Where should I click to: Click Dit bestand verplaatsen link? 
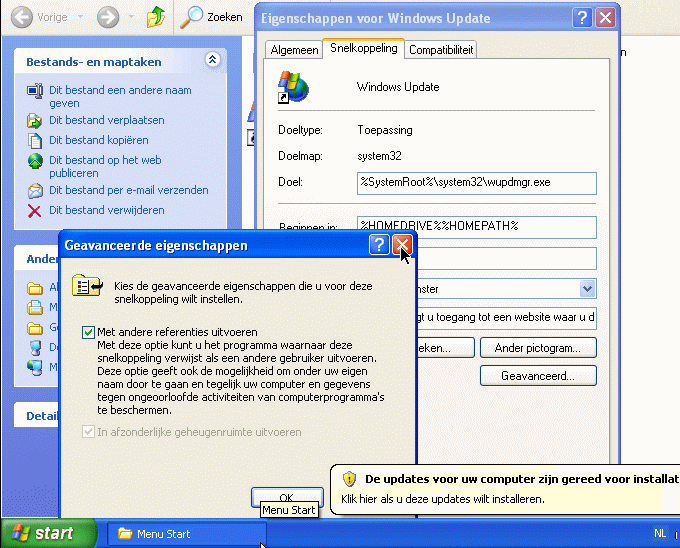[107, 120]
